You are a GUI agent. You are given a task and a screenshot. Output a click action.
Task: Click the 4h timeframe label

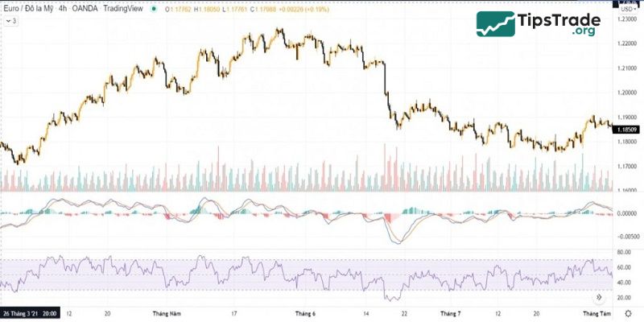pos(64,9)
